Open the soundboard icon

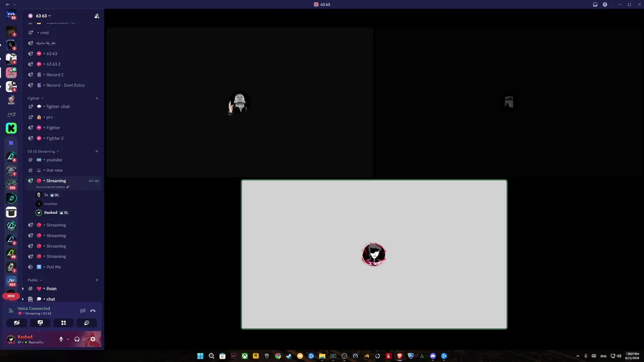(x=87, y=323)
